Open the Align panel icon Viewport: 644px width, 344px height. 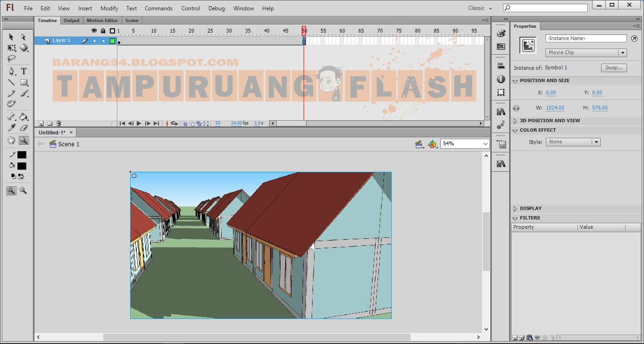coord(501,66)
